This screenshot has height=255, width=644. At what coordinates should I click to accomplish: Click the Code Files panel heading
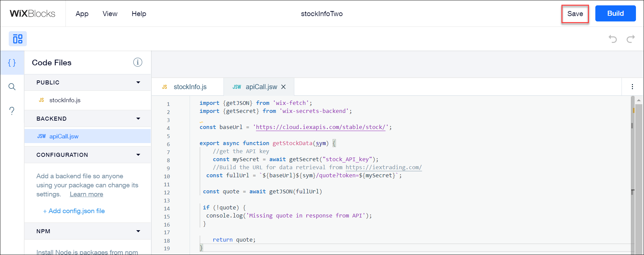click(x=52, y=63)
